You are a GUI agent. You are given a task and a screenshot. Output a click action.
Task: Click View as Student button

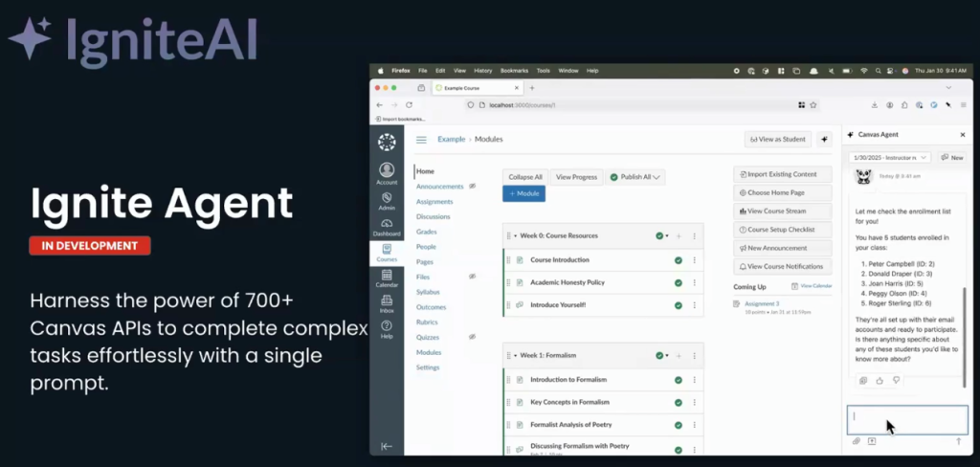coord(777,140)
